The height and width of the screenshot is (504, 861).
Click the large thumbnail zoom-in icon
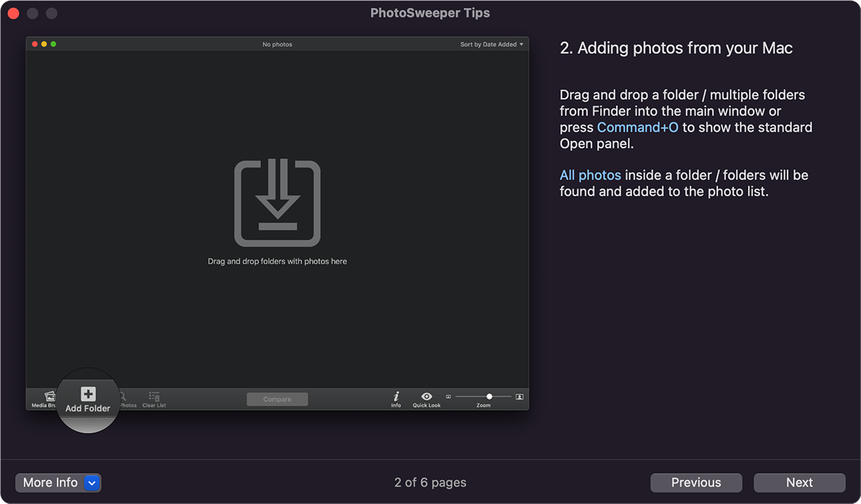519,396
